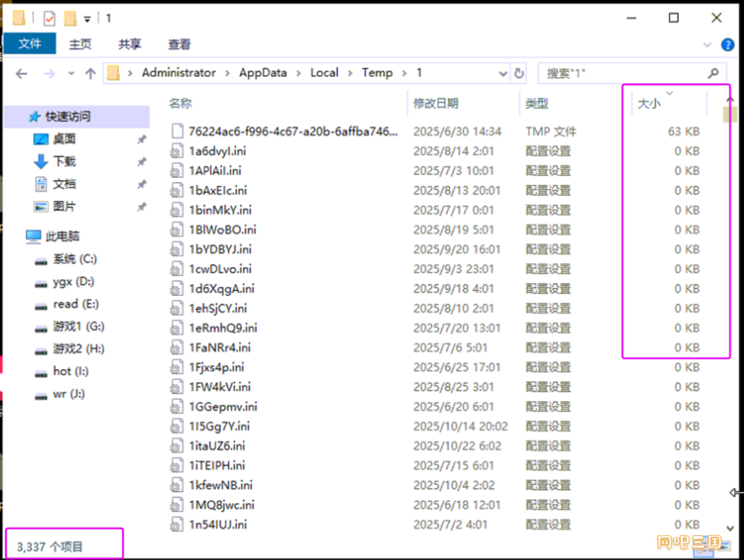The height and width of the screenshot is (560, 744).
Task: Expand the ribbon using the chevron
Action: pos(707,44)
